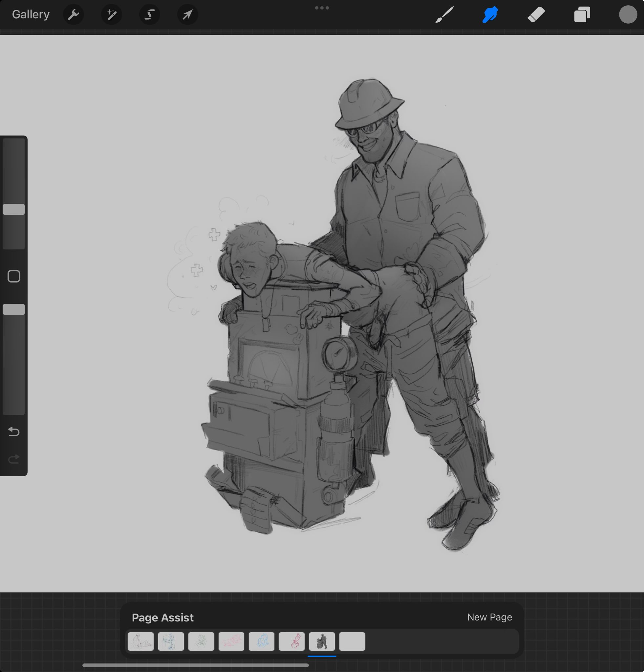Open the Layers panel
The width and height of the screenshot is (644, 672).
(582, 15)
